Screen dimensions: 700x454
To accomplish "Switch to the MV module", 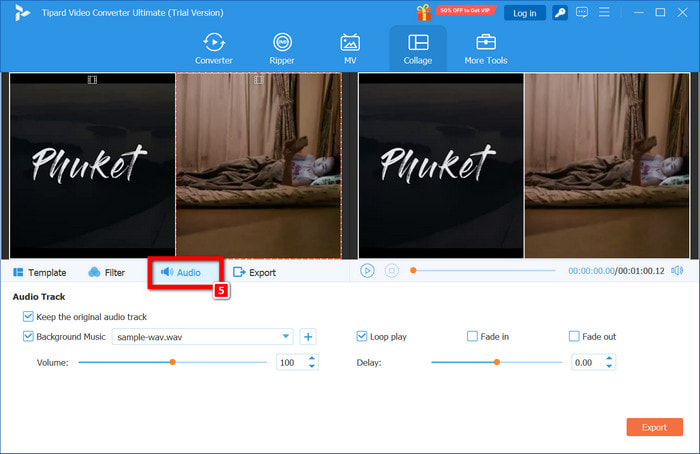I will (x=350, y=48).
